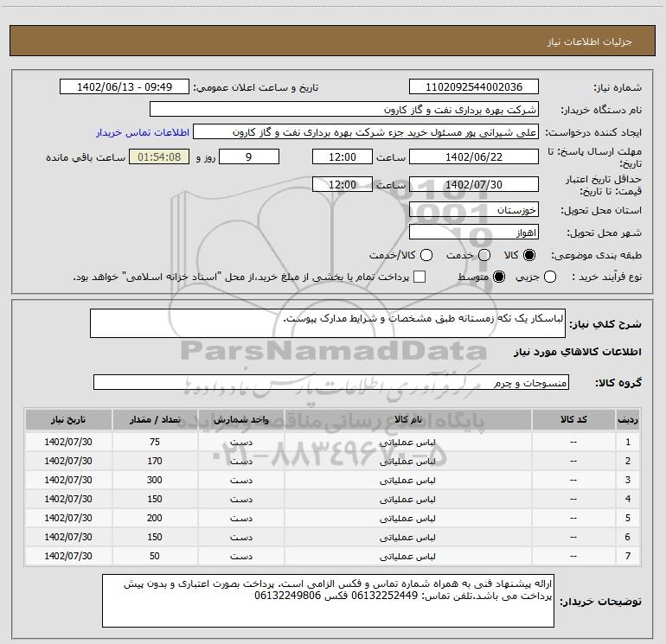Click quantity 75 in row 1

click(x=155, y=442)
